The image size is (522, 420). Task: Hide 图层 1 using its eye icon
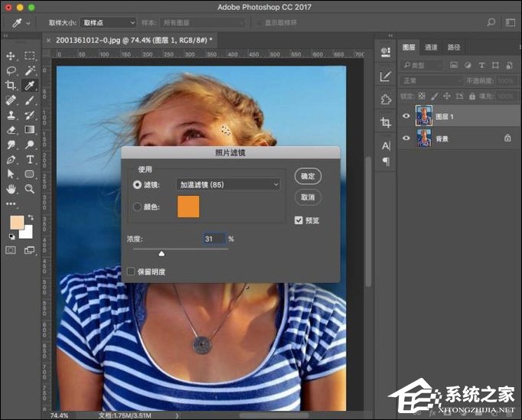tap(406, 116)
